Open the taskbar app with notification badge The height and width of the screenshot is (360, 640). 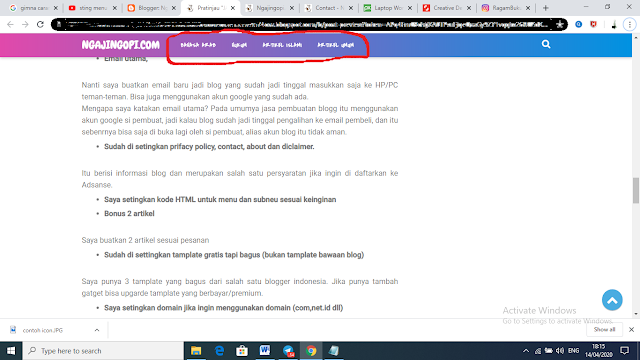(x=288, y=351)
